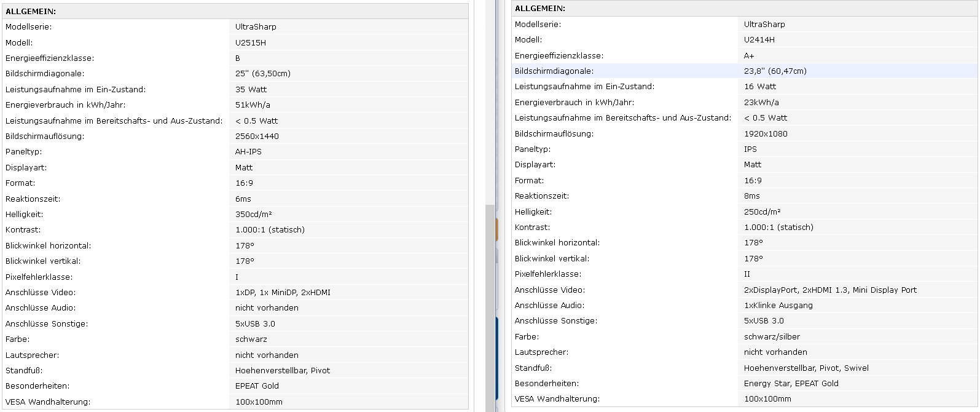Click the highlighted 23,8'' (60,47cm) value
980x412 pixels.
(775, 71)
